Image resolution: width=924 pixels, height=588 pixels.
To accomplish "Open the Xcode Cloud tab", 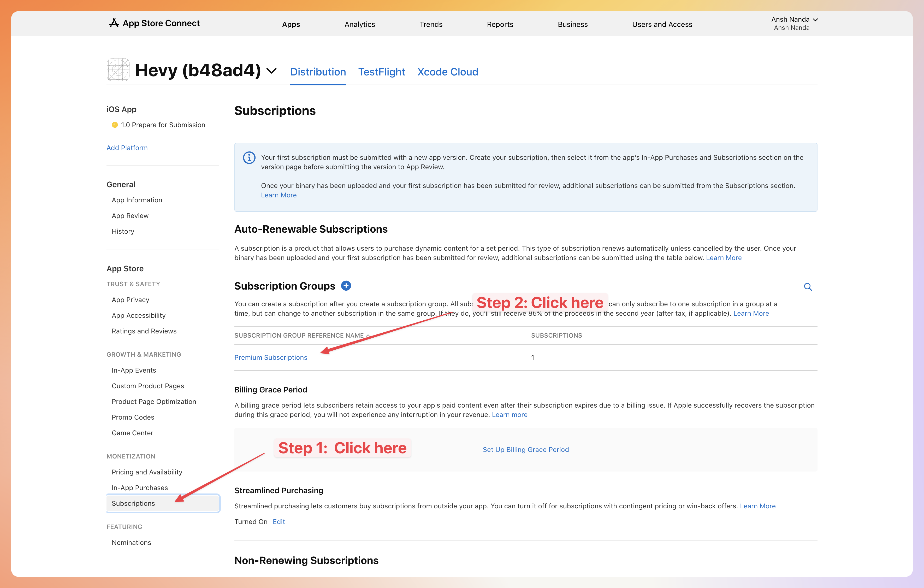I will (x=447, y=72).
